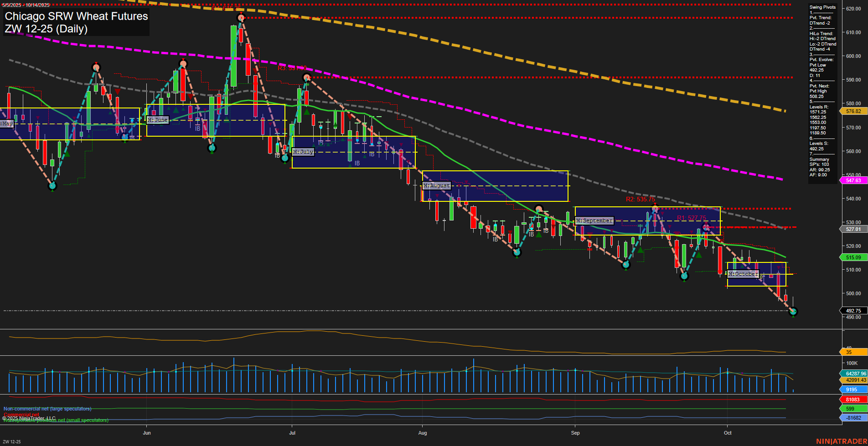The width and height of the screenshot is (868, 446).
Task: Select the M:August monthly range label
Action: (436, 185)
